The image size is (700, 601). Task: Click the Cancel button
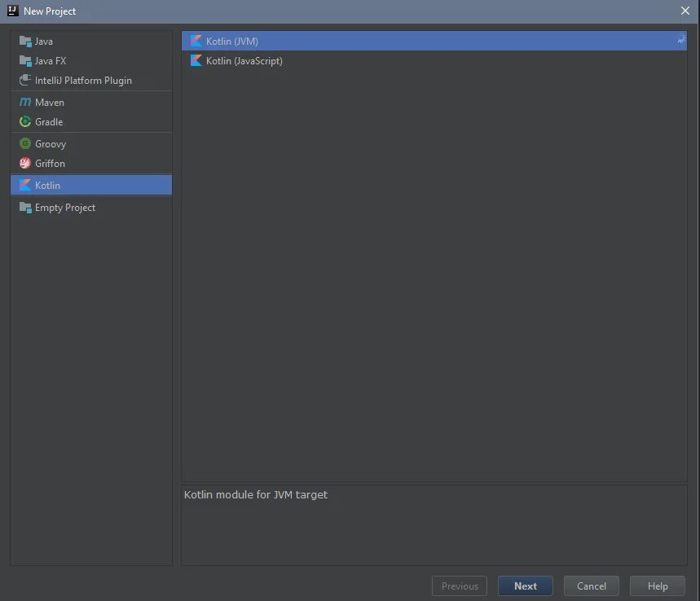coord(591,586)
